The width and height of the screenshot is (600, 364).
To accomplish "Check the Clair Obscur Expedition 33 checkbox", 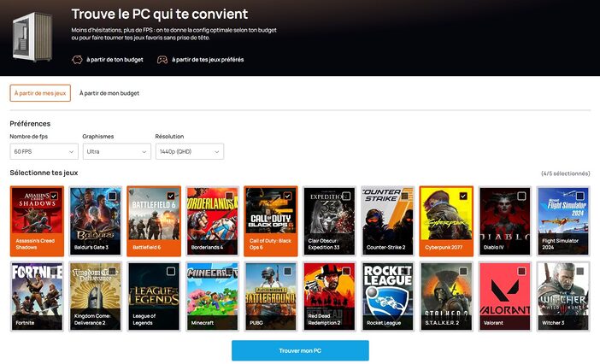I will [346, 197].
